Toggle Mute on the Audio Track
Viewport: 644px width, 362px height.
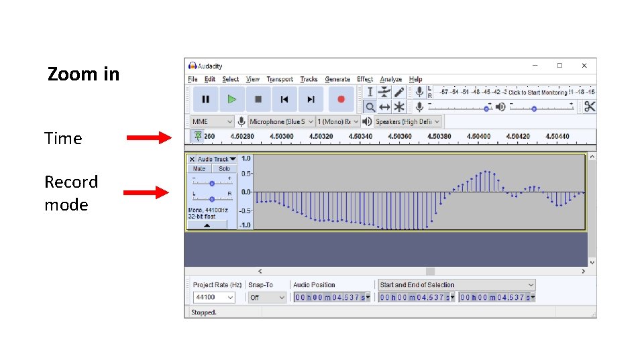click(200, 169)
